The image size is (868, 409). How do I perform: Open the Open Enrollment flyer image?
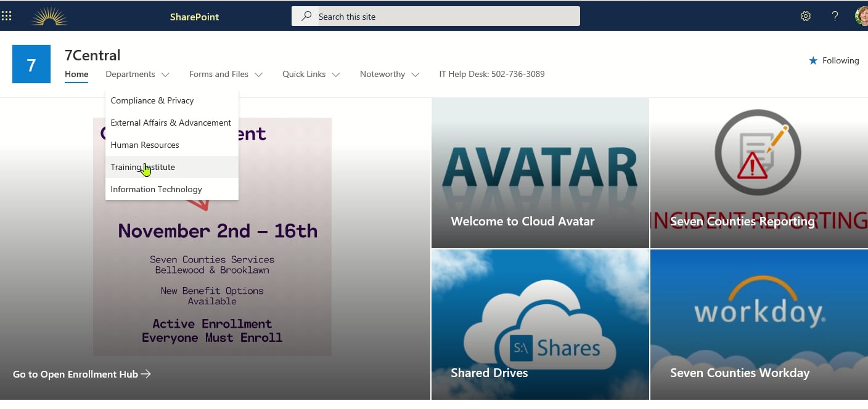coord(212,237)
